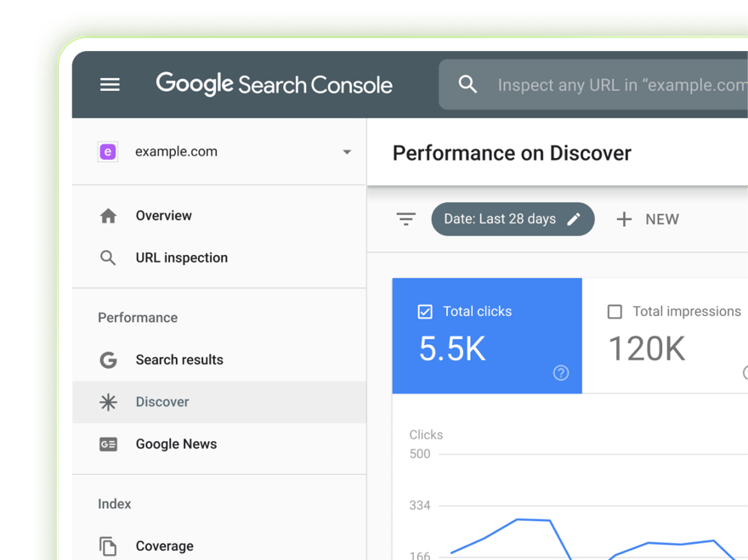This screenshot has height=560, width=748.
Task: Collapse the Index section header
Action: tap(115, 504)
